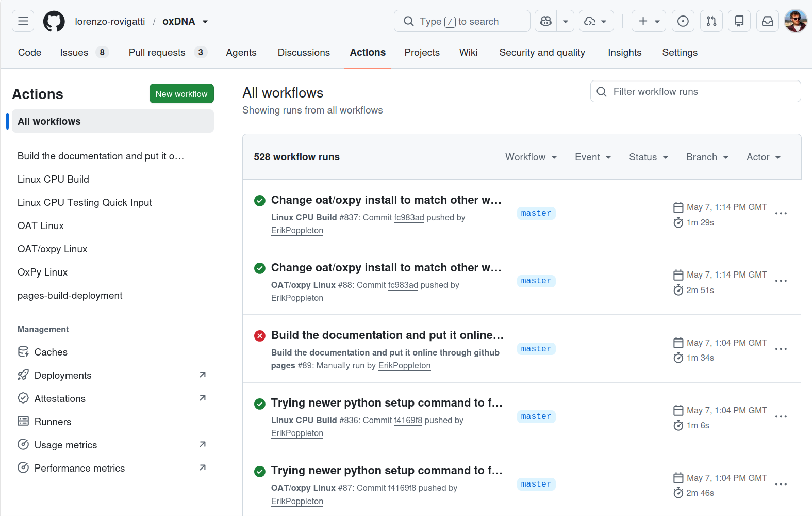
Task: Open the issues icon in header
Action: click(683, 21)
